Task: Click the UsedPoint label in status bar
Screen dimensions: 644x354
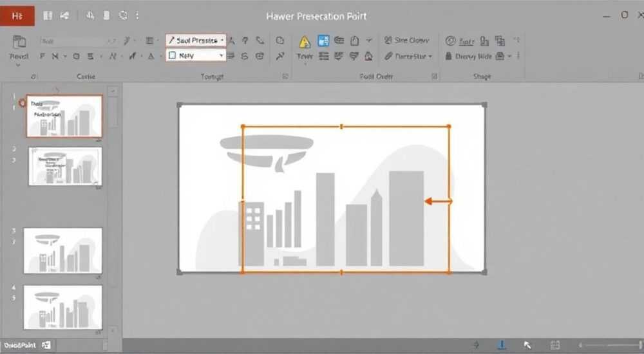Action: [20, 346]
